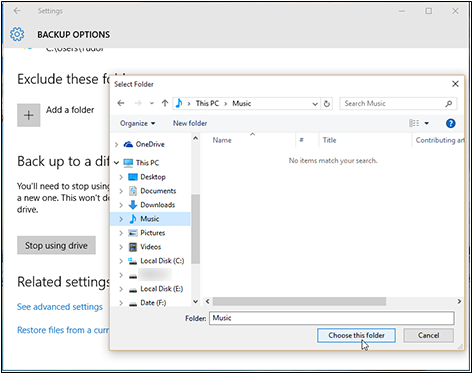Open the recent locations dropdown arrow
473x374 pixels.
coord(152,103)
